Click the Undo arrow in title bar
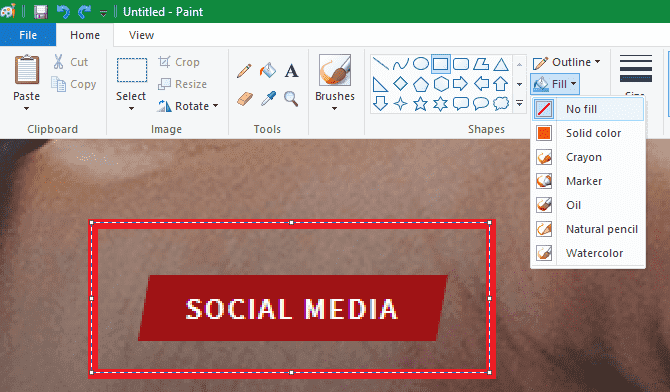The height and width of the screenshot is (392, 670). pyautogui.click(x=63, y=12)
